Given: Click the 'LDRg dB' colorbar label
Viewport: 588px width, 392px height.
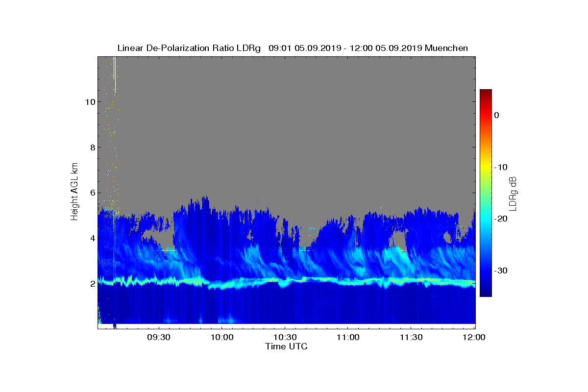Looking at the screenshot, I should [513, 193].
